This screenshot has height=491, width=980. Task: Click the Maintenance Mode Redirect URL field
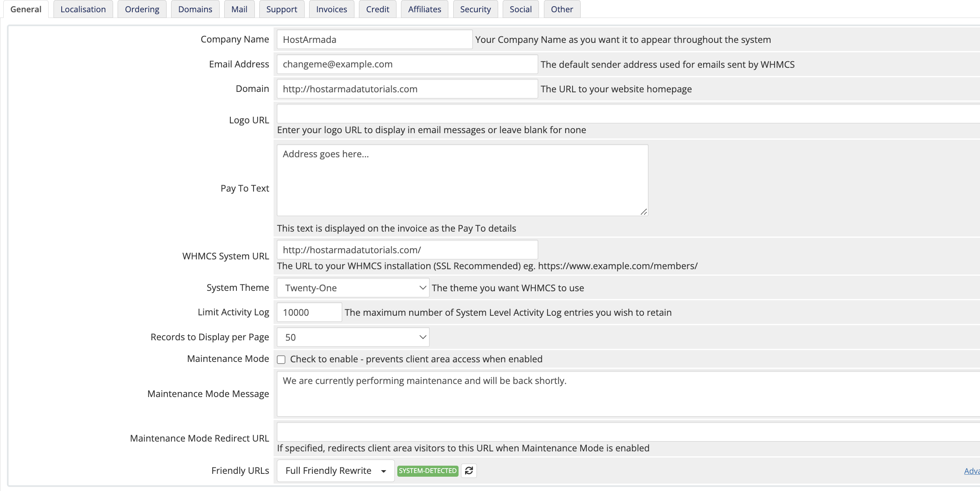click(x=628, y=432)
